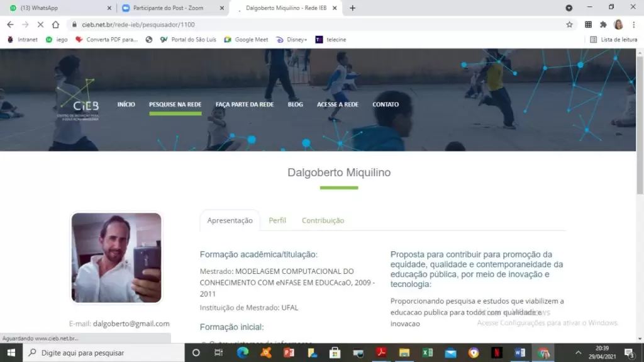Launch Excel from the taskbar

pyautogui.click(x=427, y=353)
